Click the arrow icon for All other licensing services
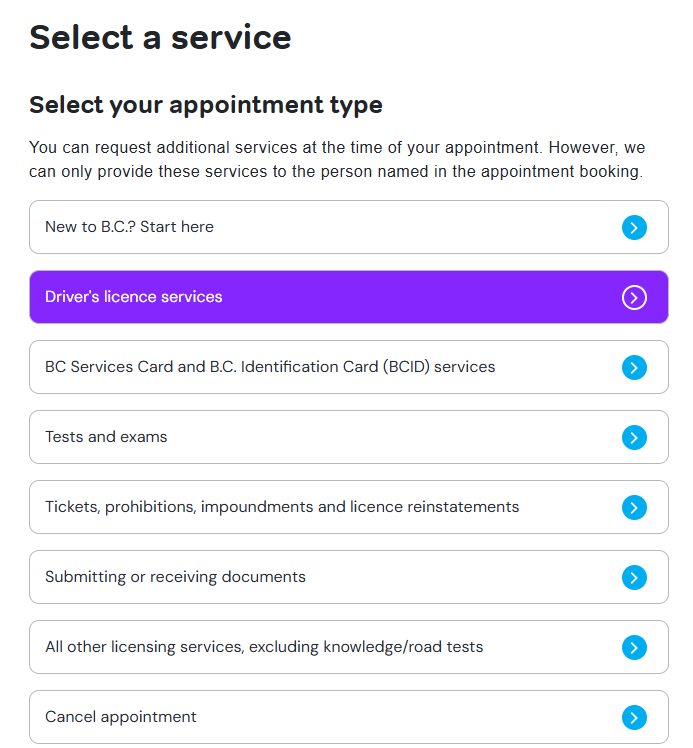The height and width of the screenshot is (748, 693). (634, 648)
